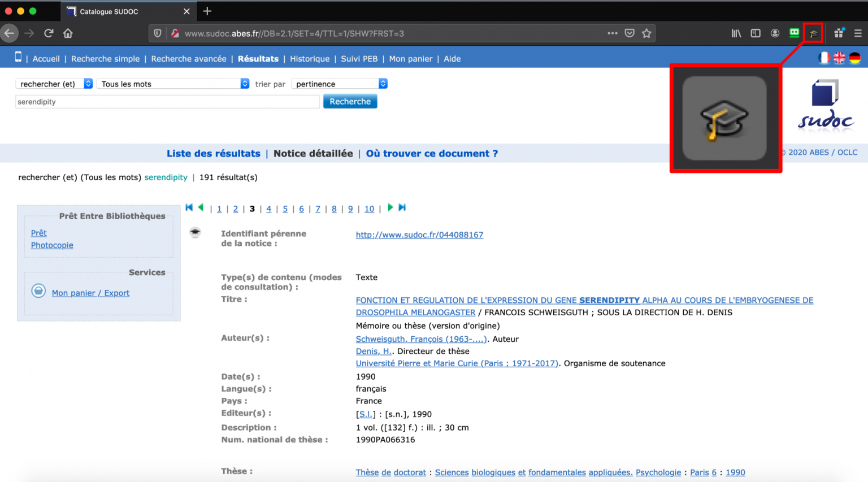Open the tracking protection shield

pos(157,33)
